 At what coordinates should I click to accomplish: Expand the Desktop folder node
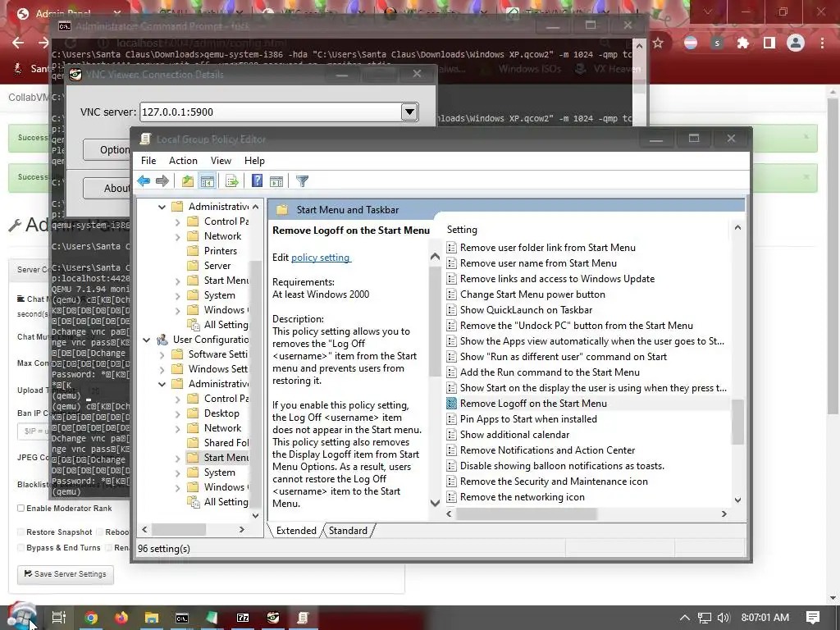[177, 413]
